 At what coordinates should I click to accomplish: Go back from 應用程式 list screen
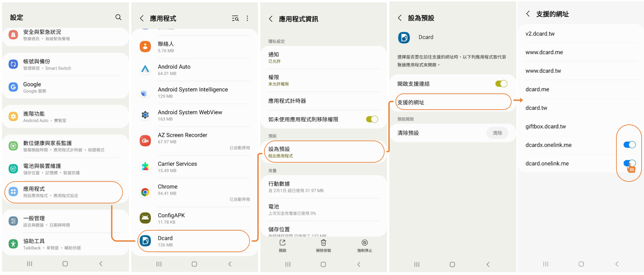142,18
